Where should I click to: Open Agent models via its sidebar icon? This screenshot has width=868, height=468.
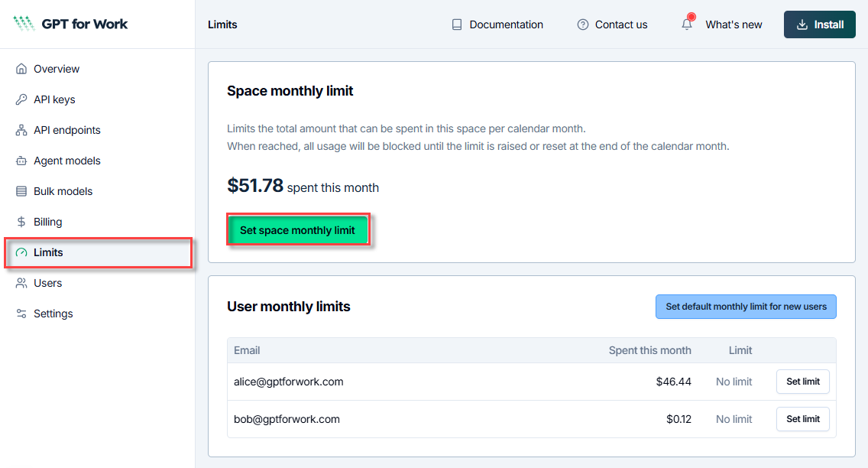point(23,161)
